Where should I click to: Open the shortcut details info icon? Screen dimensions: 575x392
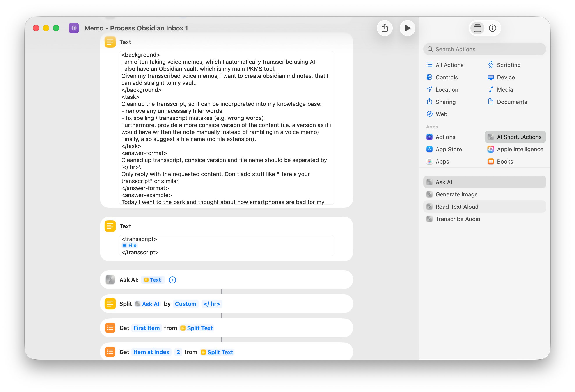coord(492,28)
